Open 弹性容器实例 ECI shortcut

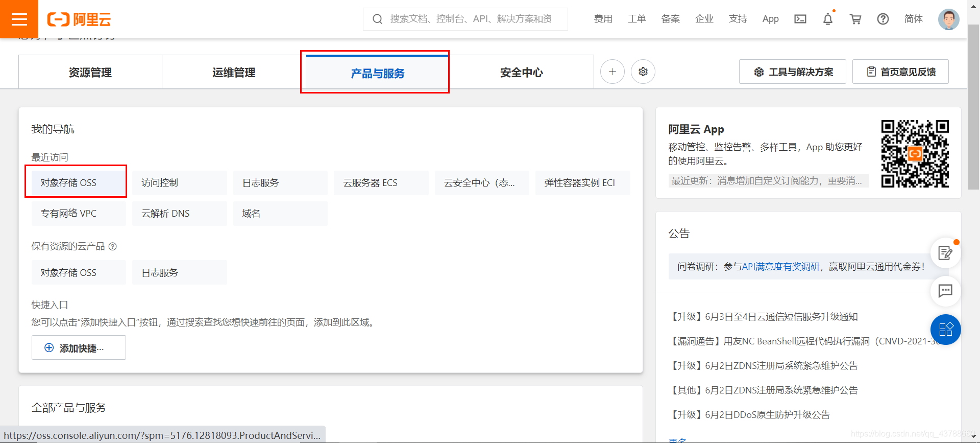[x=583, y=182]
